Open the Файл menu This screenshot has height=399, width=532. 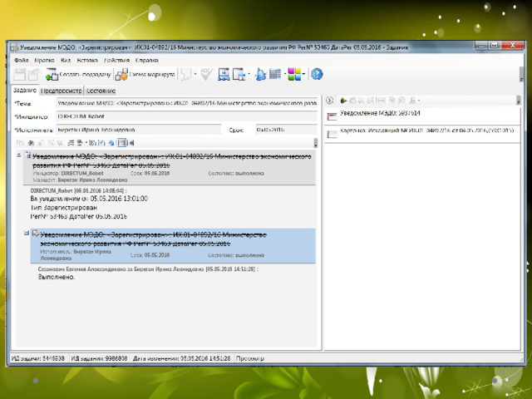click(x=21, y=61)
